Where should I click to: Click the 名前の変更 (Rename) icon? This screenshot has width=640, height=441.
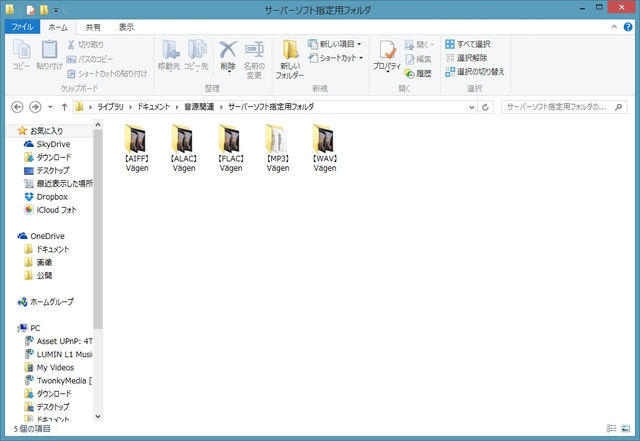(254, 56)
